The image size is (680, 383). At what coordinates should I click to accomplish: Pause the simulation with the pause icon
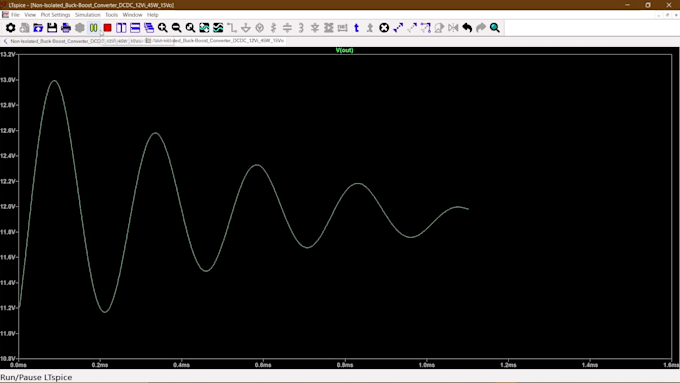(x=94, y=28)
